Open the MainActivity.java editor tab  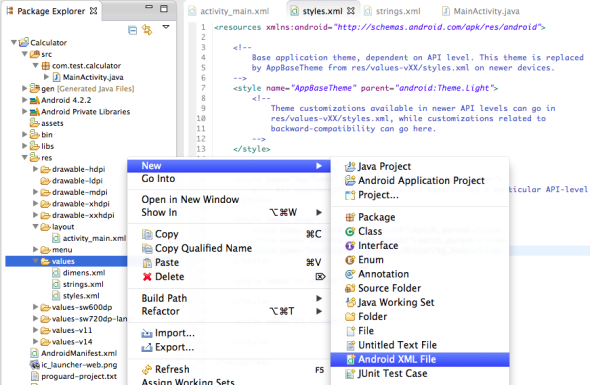[481, 11]
